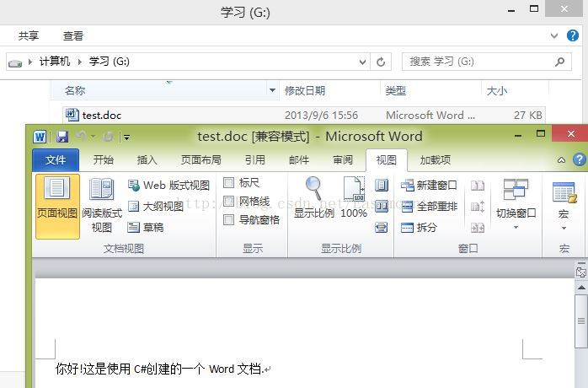Click the Redo button in Quick Access Toolbar
Viewport: 588px width, 388px height.
[x=108, y=137]
